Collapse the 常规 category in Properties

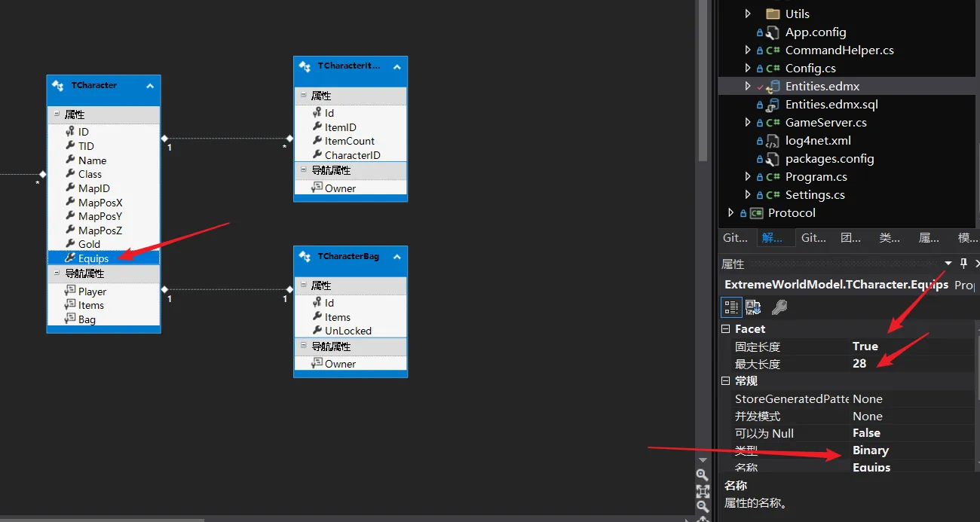(x=726, y=381)
